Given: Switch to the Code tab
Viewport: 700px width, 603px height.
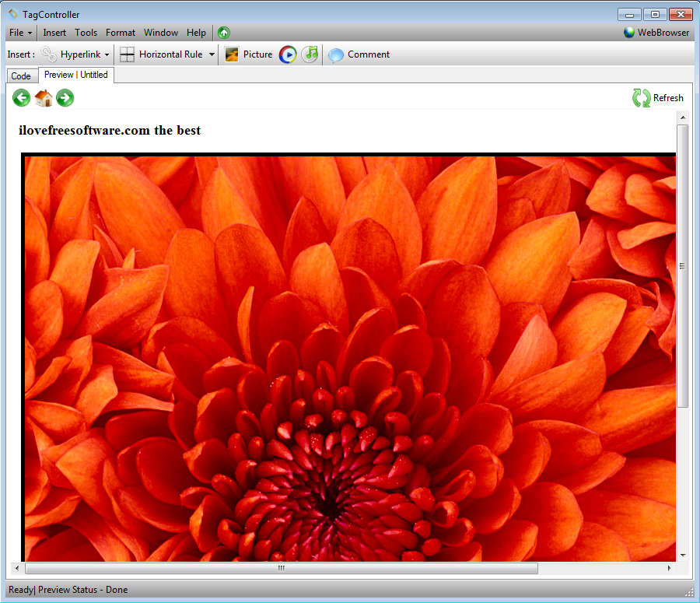Looking at the screenshot, I should pos(22,75).
